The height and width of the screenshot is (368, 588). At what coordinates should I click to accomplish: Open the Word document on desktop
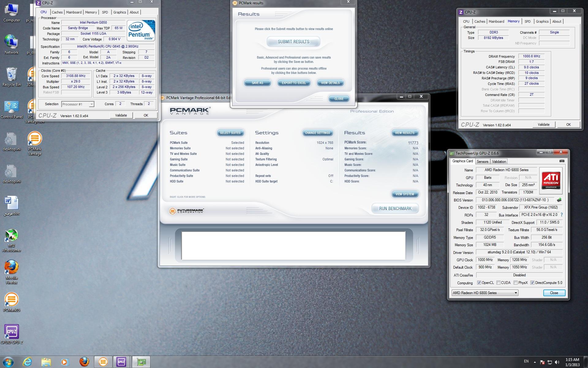coord(12,206)
